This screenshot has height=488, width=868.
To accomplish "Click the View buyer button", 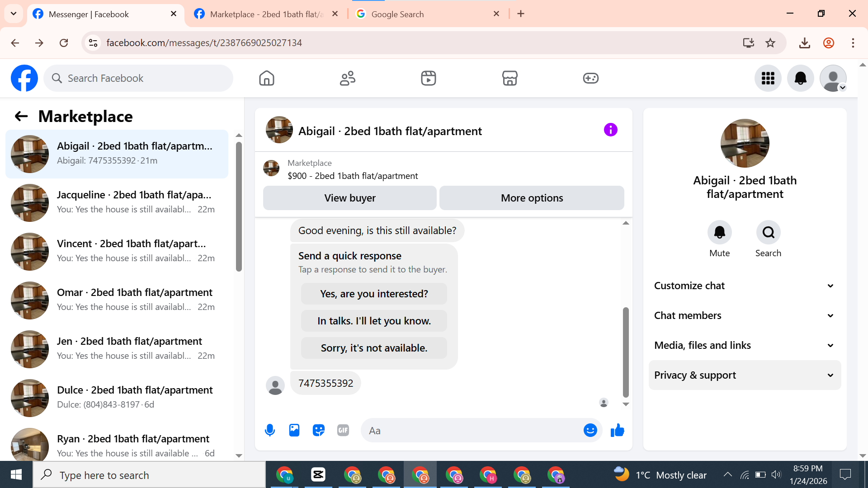I will click(x=349, y=198).
